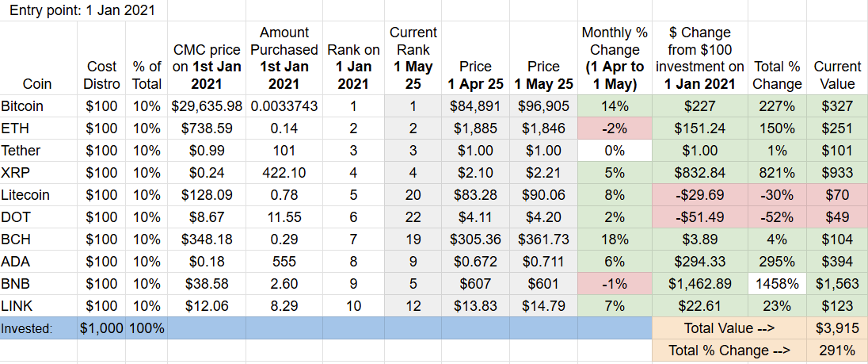Select the '$ Change from $100 investment' header
This screenshot has height=364, width=868.
coord(700,58)
